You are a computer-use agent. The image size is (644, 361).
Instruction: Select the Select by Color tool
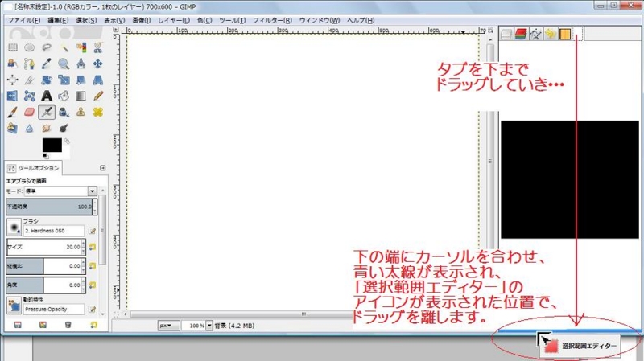81,47
